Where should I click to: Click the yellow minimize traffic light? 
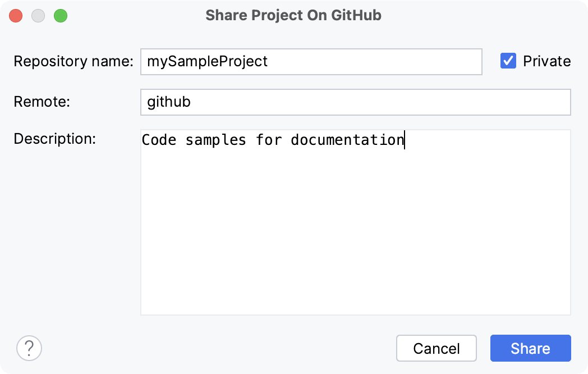click(x=38, y=16)
